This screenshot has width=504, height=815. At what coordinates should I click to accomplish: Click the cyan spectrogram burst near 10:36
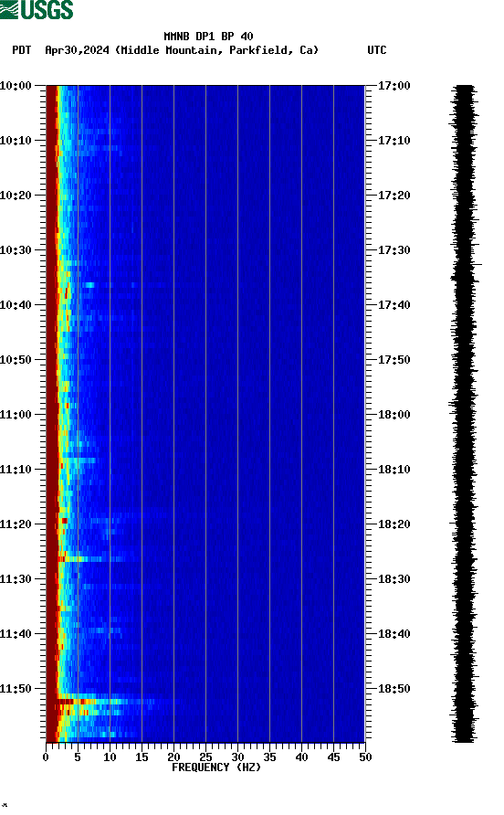click(x=89, y=285)
